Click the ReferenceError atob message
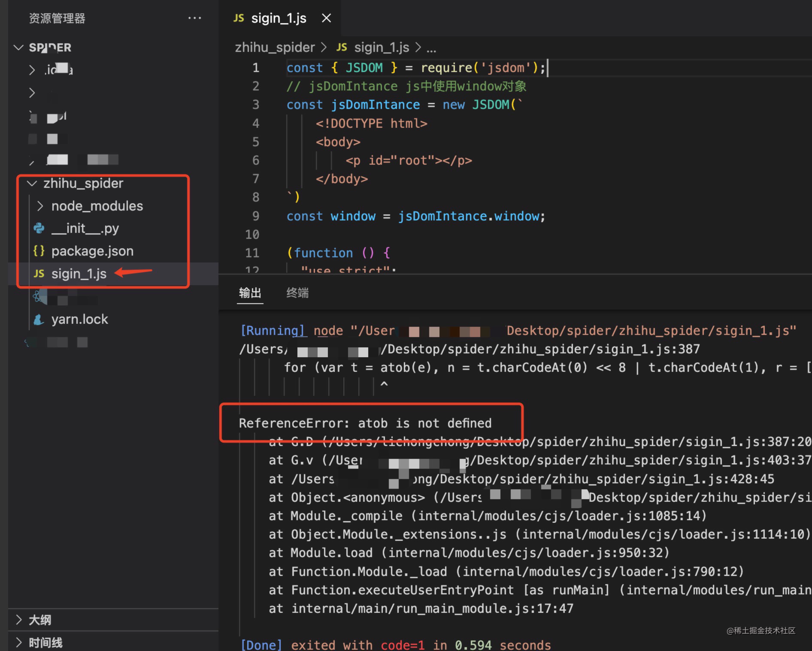 tap(365, 423)
